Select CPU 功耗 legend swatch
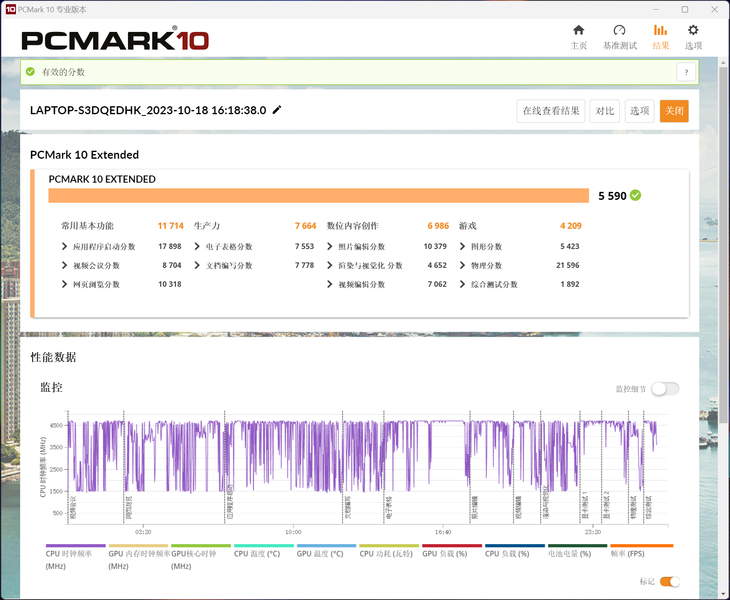Screen dimensions: 730x600 pyautogui.click(x=389, y=546)
